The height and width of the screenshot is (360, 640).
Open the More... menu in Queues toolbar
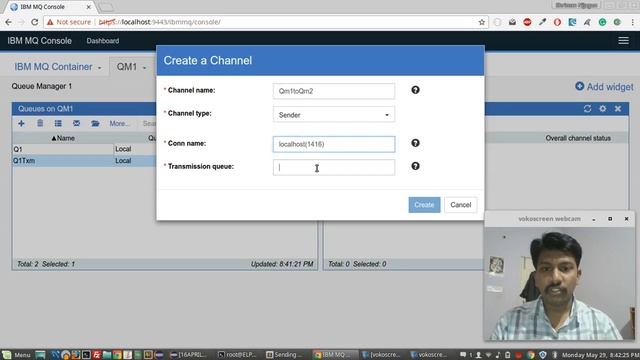(x=119, y=123)
